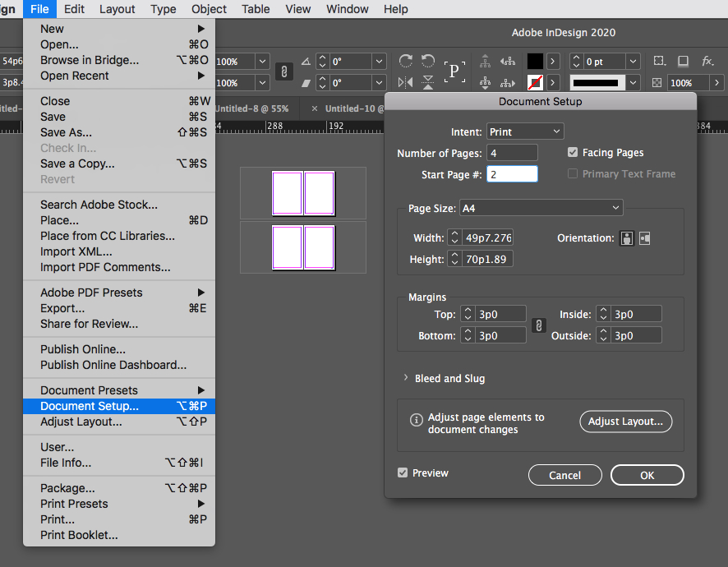Uncheck the Facing Pages checkbox
Screen dimensions: 728x567
click(573, 153)
